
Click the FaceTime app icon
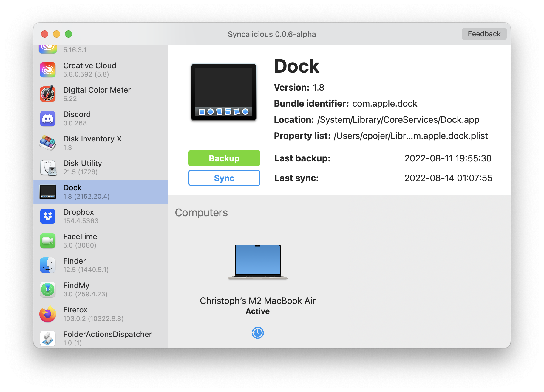[48, 241]
